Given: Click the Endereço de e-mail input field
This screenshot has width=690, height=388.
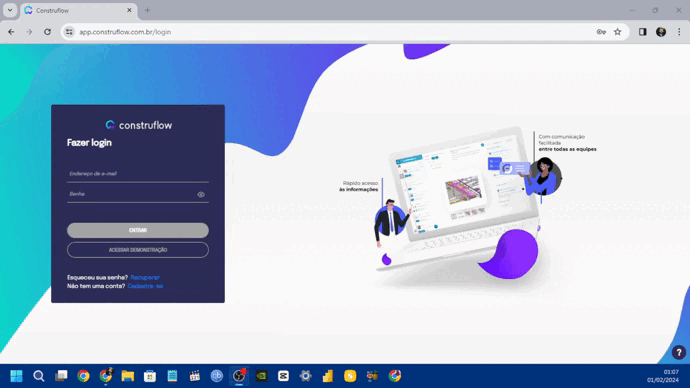Looking at the screenshot, I should click(x=138, y=174).
